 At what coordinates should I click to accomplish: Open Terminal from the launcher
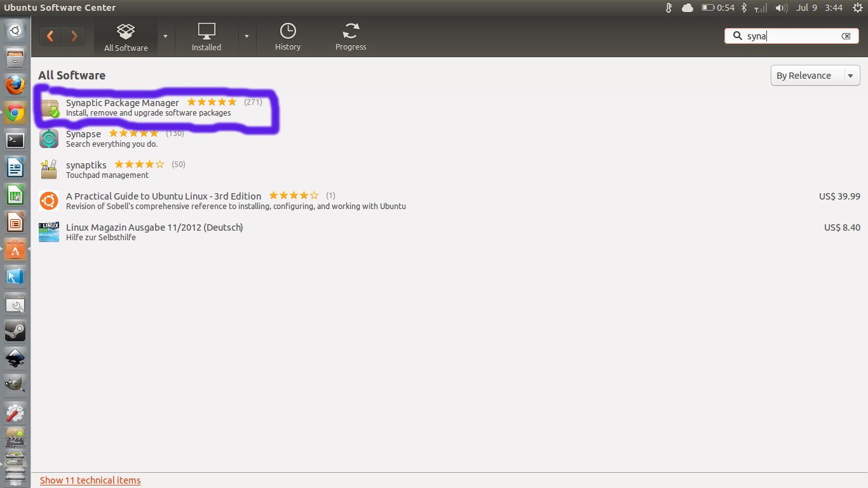(15, 140)
